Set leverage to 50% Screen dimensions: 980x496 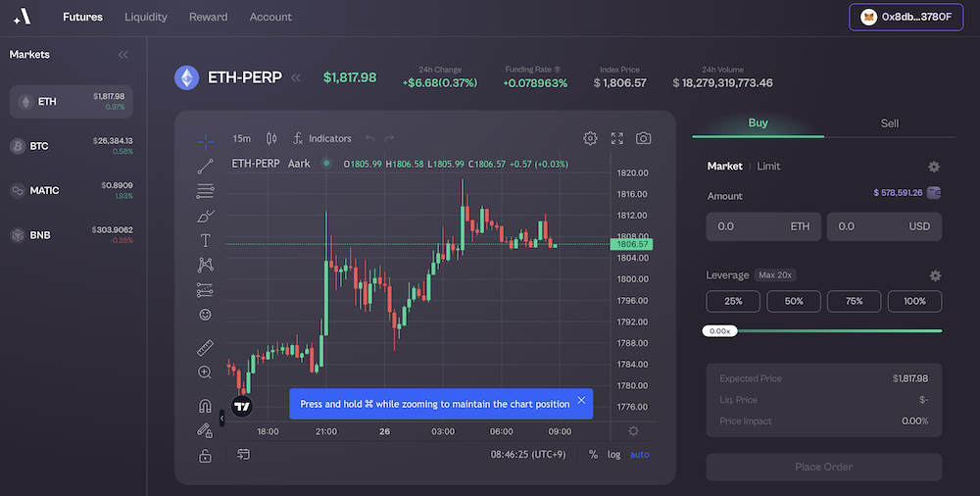point(794,302)
